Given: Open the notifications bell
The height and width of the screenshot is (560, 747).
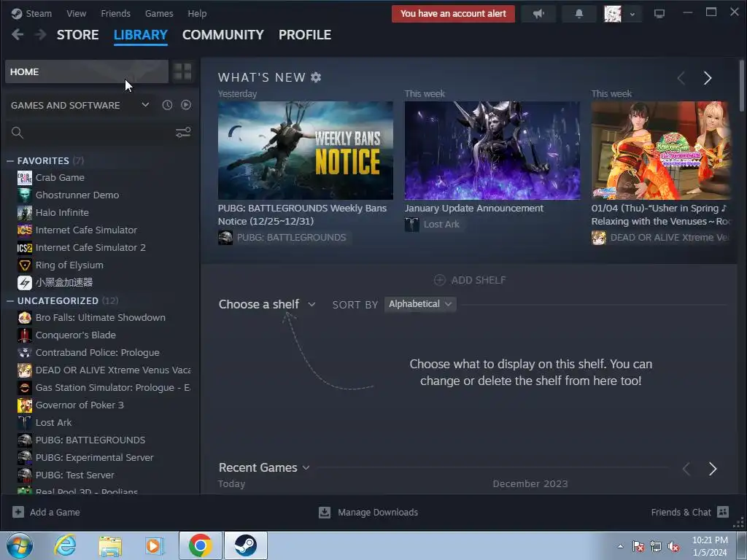Looking at the screenshot, I should [578, 14].
